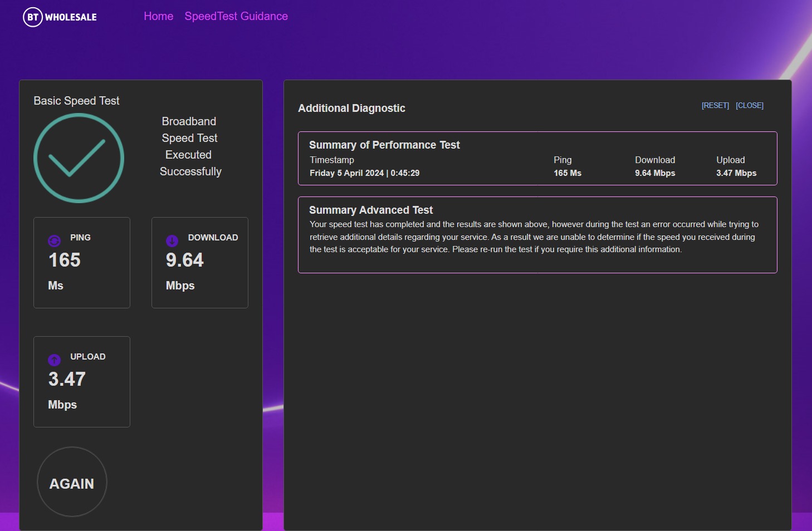Screen dimensions: 812x531
Task: Click the green success checkmark circle
Action: [79, 158]
